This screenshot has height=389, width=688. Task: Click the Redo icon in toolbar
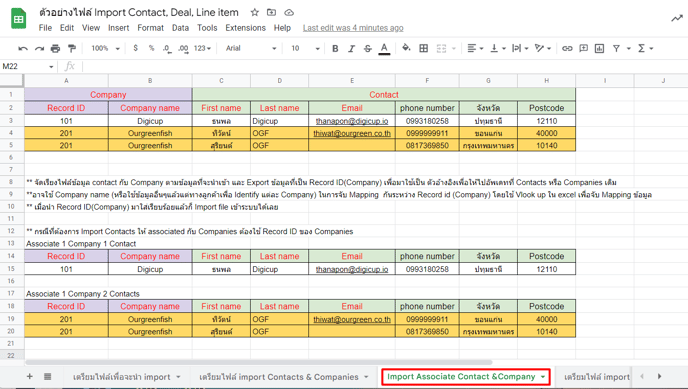(x=39, y=48)
